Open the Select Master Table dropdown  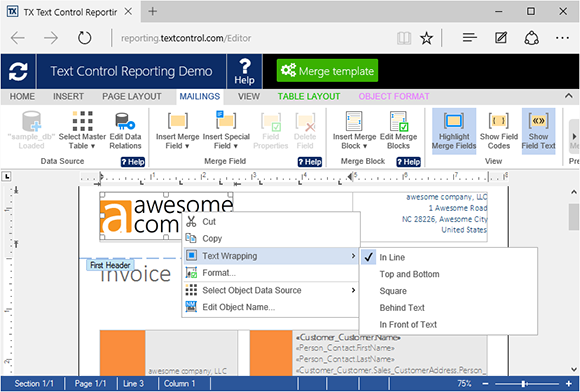click(82, 130)
